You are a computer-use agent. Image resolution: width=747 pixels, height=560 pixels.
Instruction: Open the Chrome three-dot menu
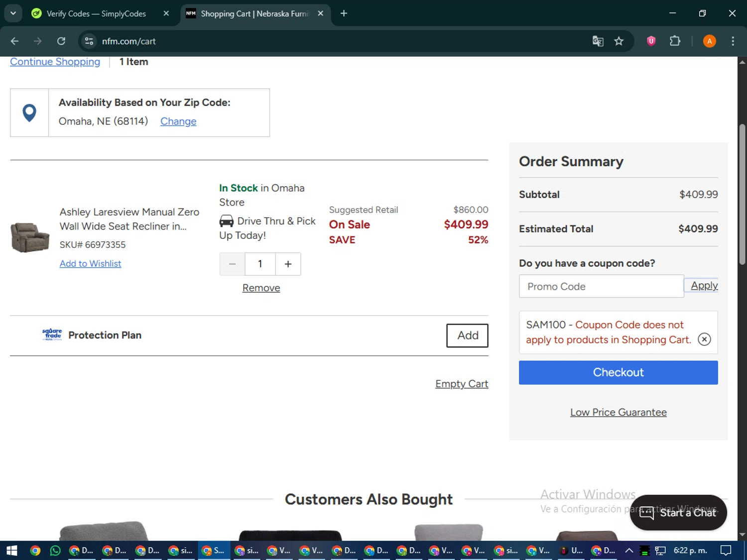(x=733, y=41)
